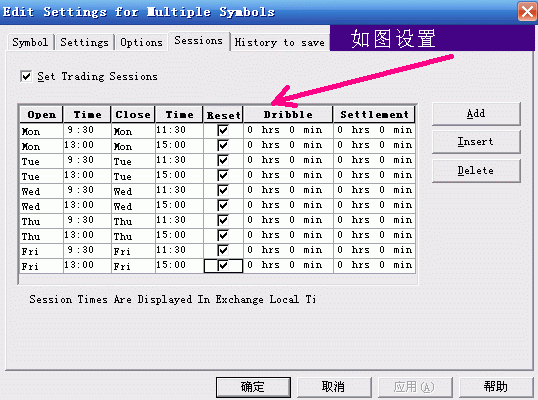Go to the Options tab
Image resolution: width=538 pixels, height=400 pixels.
tap(141, 43)
